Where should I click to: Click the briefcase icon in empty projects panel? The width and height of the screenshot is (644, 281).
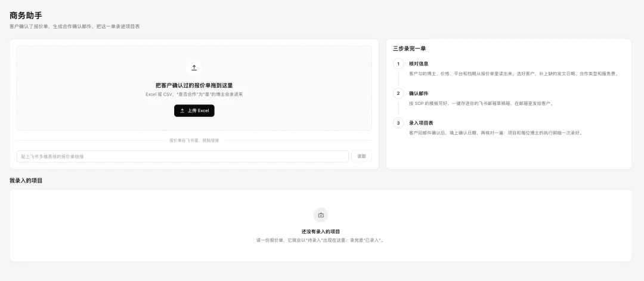click(321, 215)
